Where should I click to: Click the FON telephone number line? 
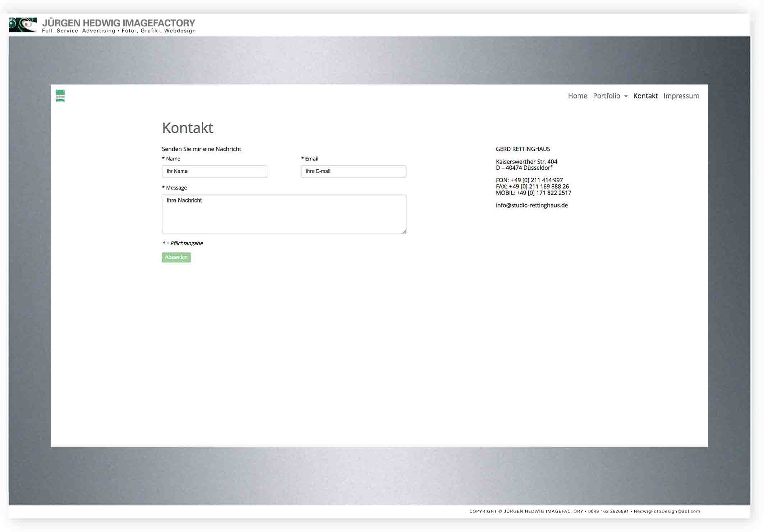pyautogui.click(x=529, y=180)
